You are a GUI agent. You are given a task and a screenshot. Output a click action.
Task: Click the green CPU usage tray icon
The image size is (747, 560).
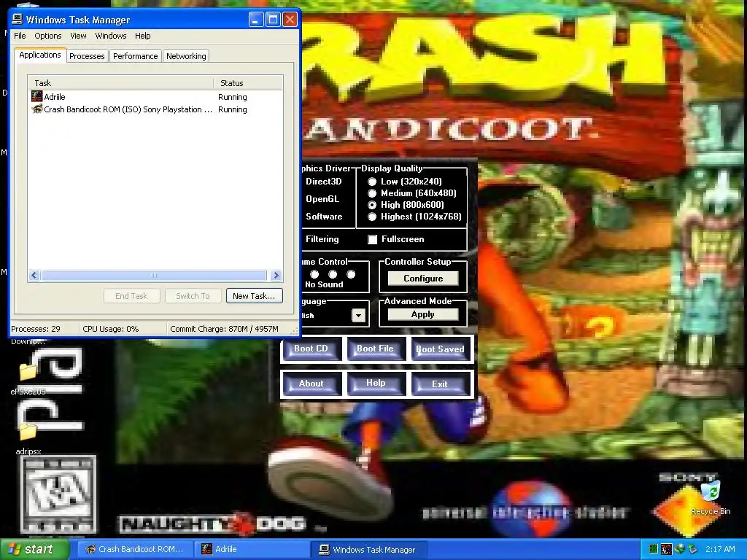[653, 550]
